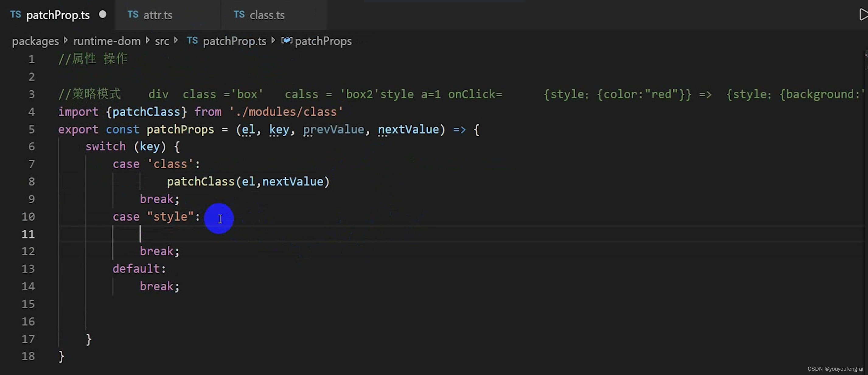The height and width of the screenshot is (375, 868).
Task: Click the patchProps symbol icon in breadcrumb
Action: tap(286, 41)
